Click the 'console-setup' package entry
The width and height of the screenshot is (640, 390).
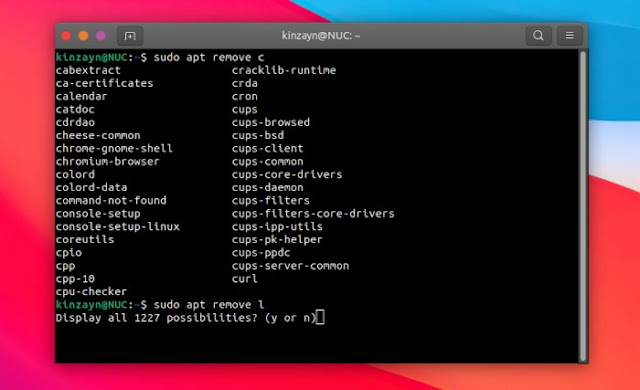pos(98,214)
